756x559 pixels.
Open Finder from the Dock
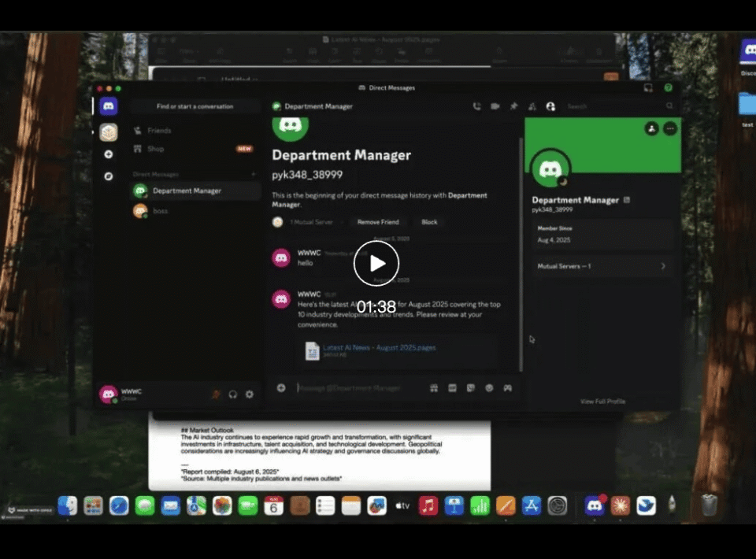68,506
